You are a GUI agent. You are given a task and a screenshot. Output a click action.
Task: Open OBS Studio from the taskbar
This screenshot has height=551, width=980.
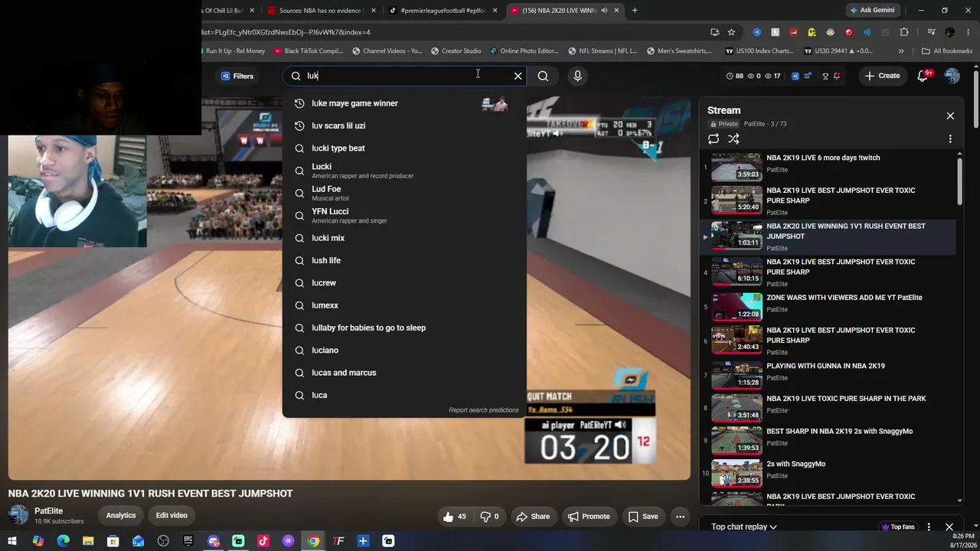tap(163, 541)
